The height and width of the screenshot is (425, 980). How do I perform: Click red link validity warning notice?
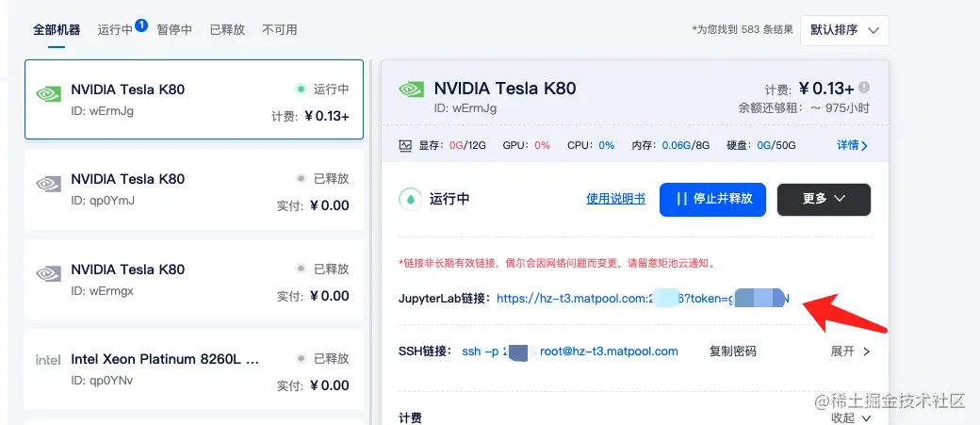click(x=556, y=263)
